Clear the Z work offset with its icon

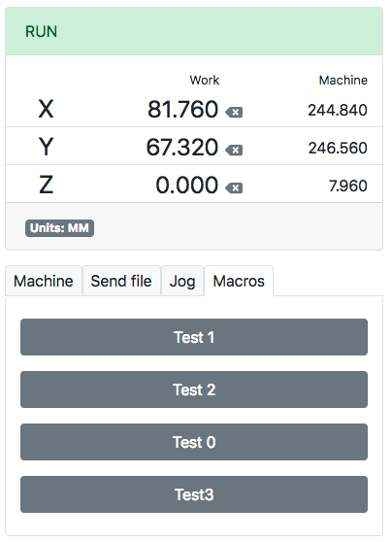click(x=234, y=188)
